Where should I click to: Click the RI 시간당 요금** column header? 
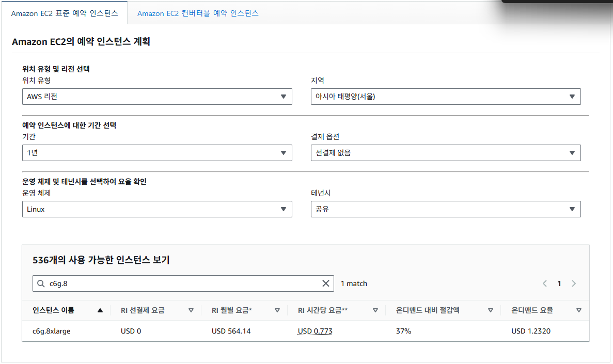323,310
